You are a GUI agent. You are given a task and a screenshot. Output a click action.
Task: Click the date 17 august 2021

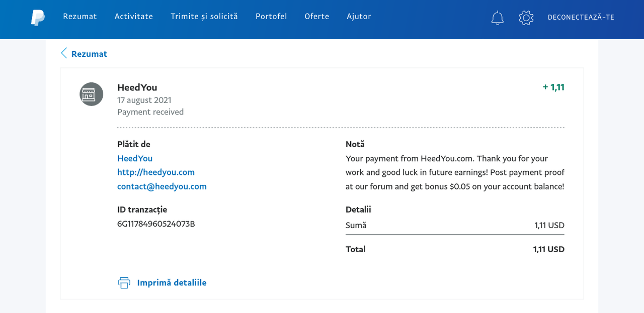click(144, 100)
